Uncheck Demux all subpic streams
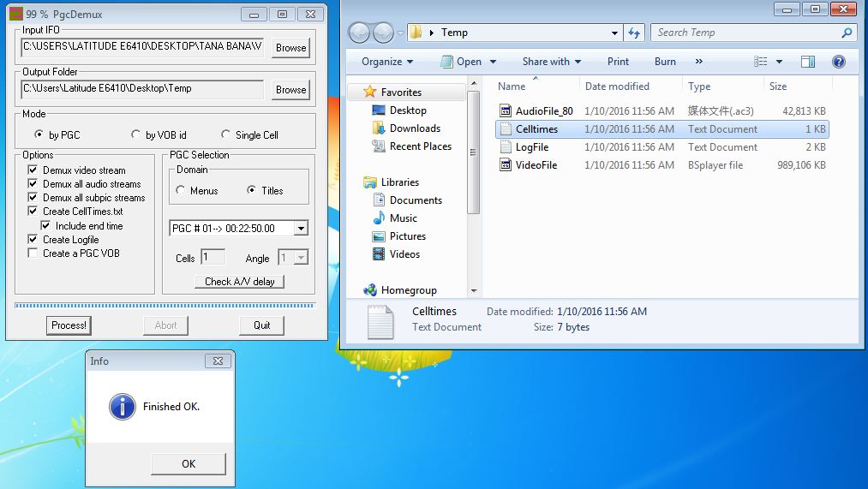Image resolution: width=868 pixels, height=489 pixels. pos(33,198)
